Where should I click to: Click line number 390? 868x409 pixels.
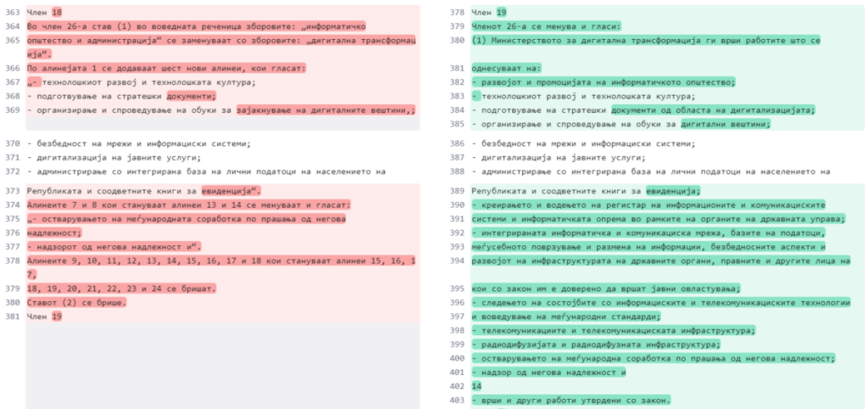457,204
